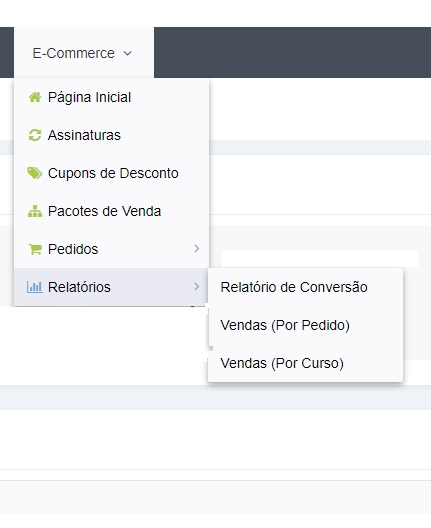Select the Pedidos menu text
431x528 pixels.
pos(73,249)
